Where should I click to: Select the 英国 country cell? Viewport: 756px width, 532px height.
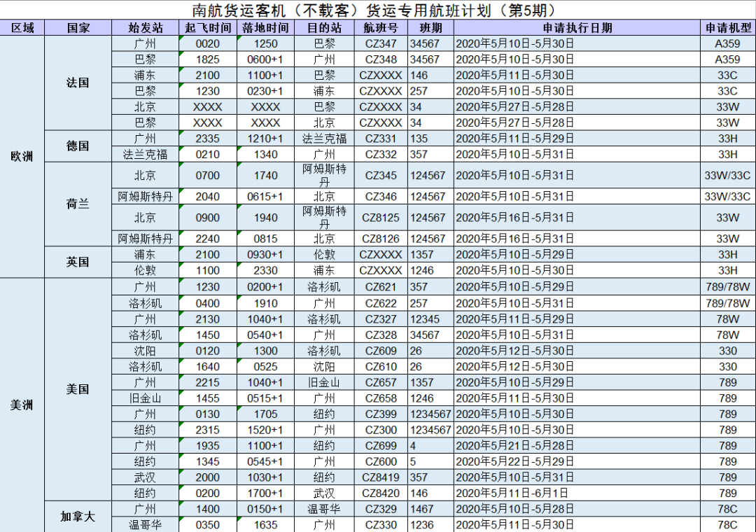[78, 262]
